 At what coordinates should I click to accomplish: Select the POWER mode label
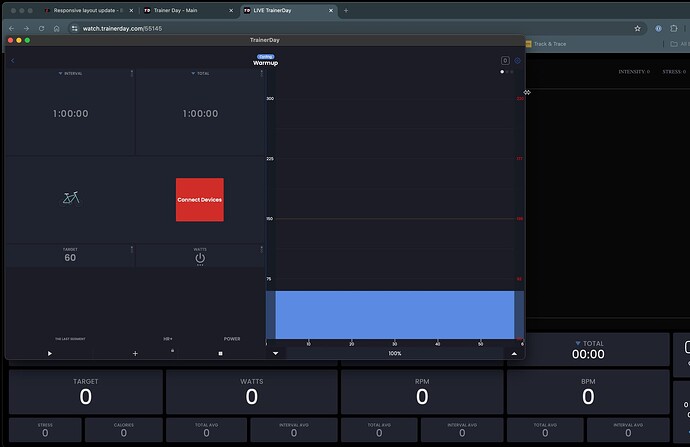(x=232, y=339)
